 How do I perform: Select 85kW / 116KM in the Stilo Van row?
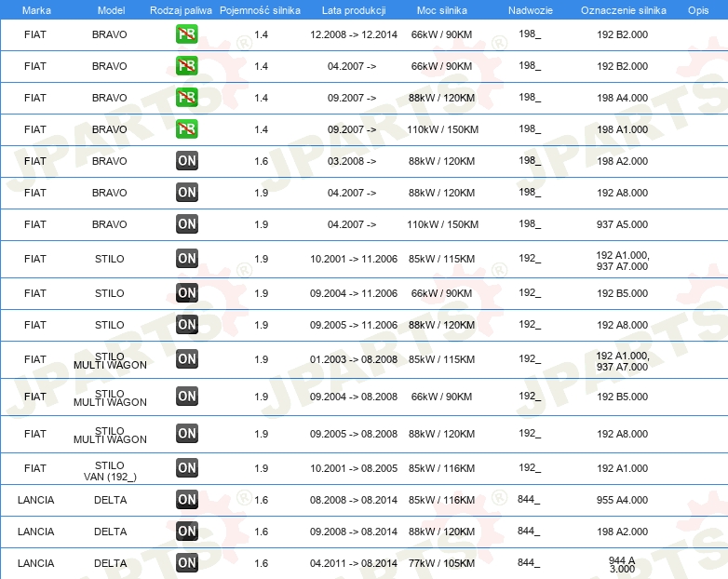click(441, 468)
